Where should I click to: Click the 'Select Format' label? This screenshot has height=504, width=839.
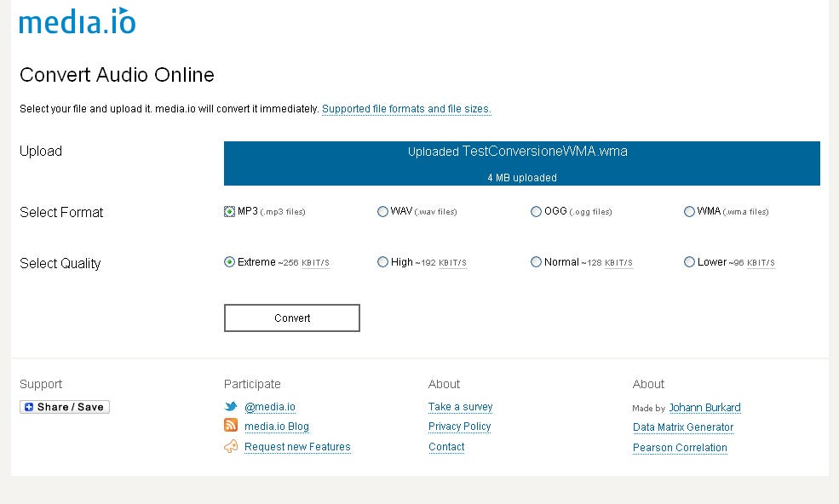tap(61, 212)
